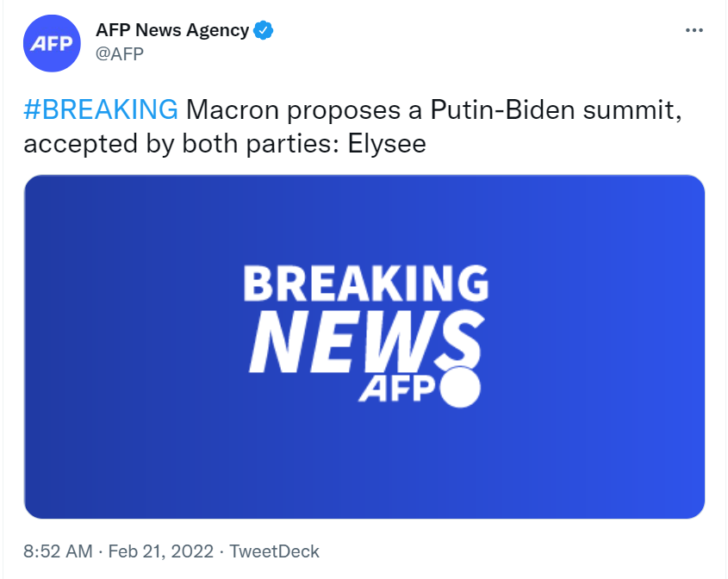
Task: Click the word BREAKING in the banner
Action: [x=365, y=283]
